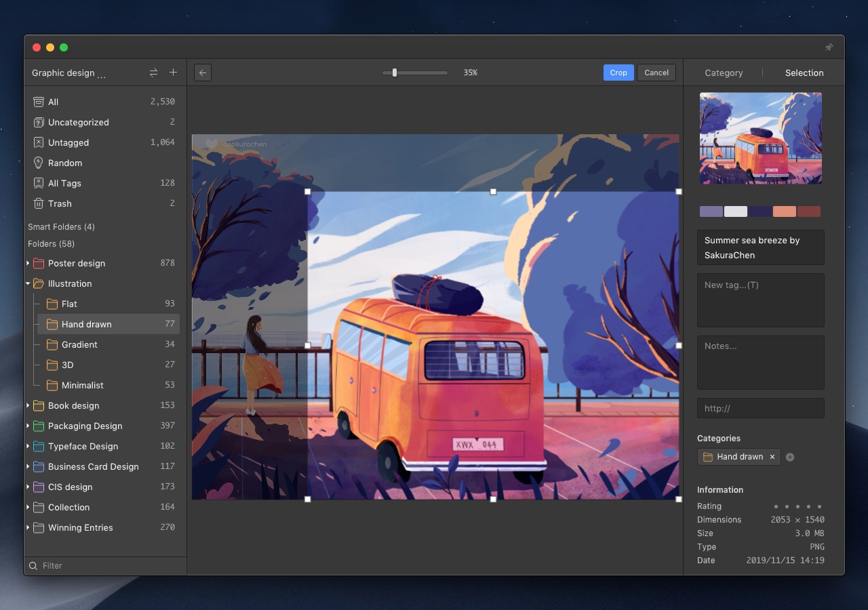The width and height of the screenshot is (868, 610).
Task: Click the New tag input field
Action: [x=761, y=300]
